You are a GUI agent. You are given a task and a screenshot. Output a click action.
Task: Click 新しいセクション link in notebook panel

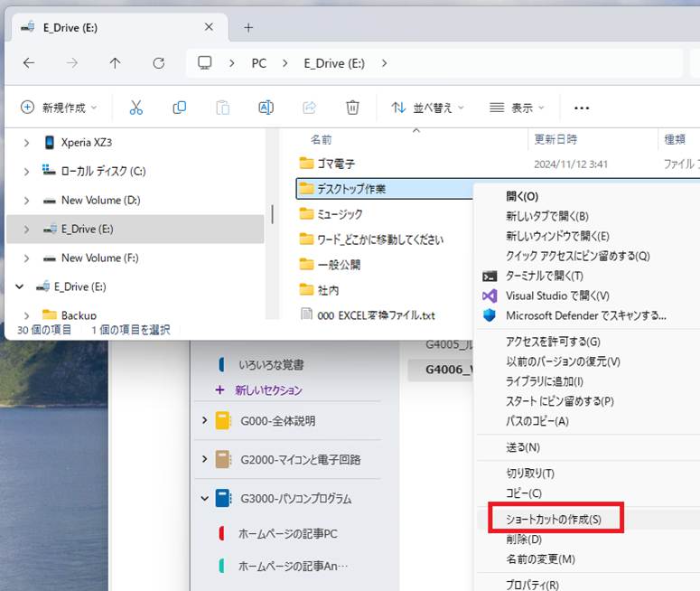coord(268,390)
